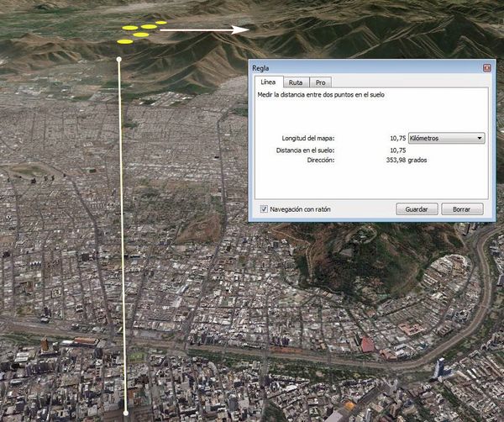
Task: Click the Distancia en el suelo value
Action: click(x=397, y=150)
